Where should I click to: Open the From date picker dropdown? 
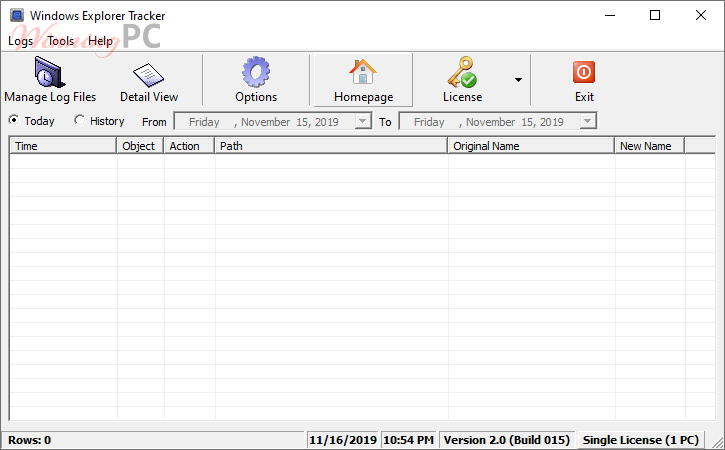tap(363, 121)
